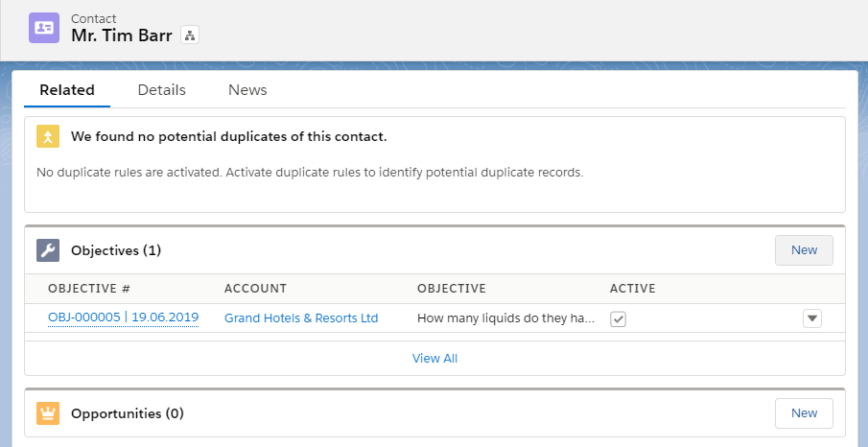
Task: Open the OBJ-000005 | 19.06.2019 record link
Action: [123, 318]
